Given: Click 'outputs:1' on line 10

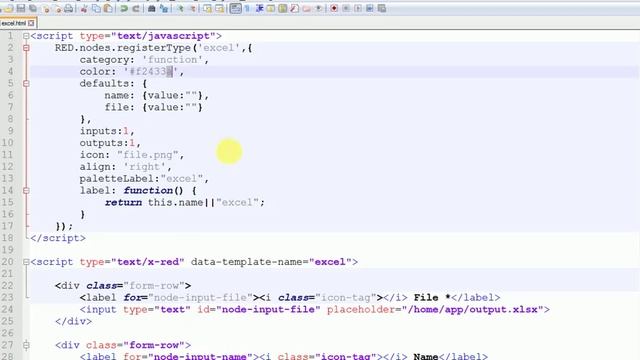Looking at the screenshot, I should tap(107, 143).
